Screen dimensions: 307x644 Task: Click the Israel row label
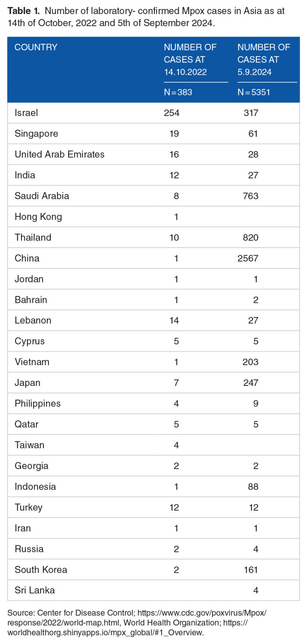[27, 113]
